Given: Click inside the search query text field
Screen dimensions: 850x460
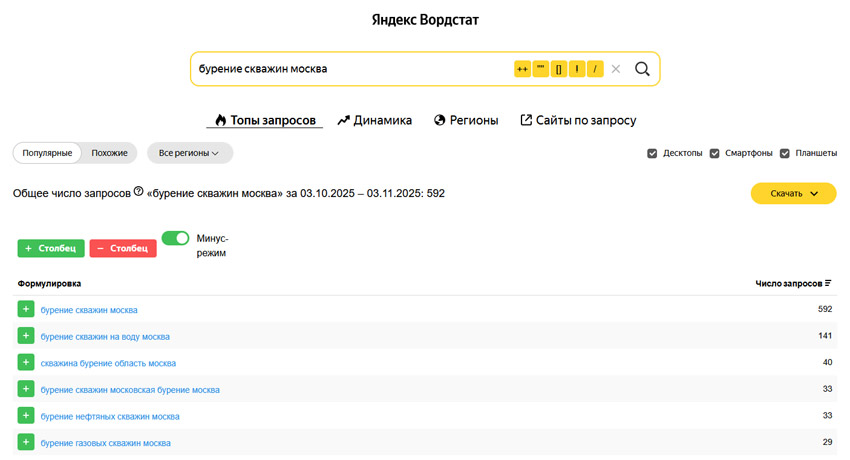Looking at the screenshot, I should 350,69.
